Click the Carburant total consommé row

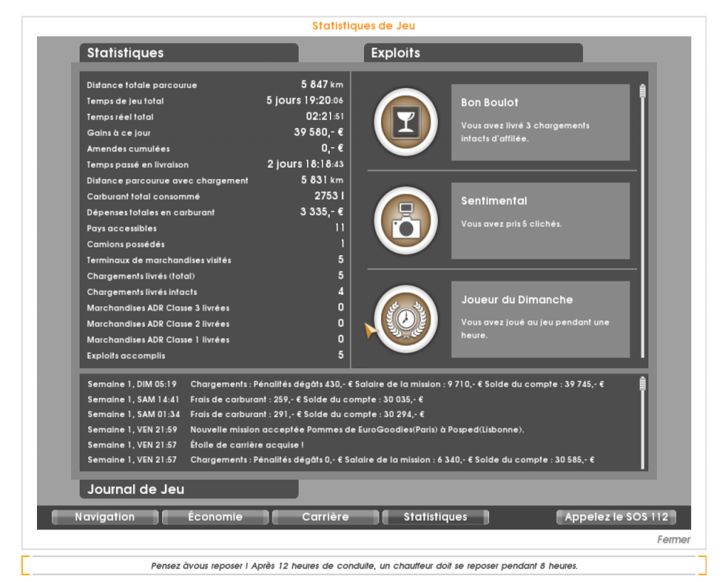point(215,196)
